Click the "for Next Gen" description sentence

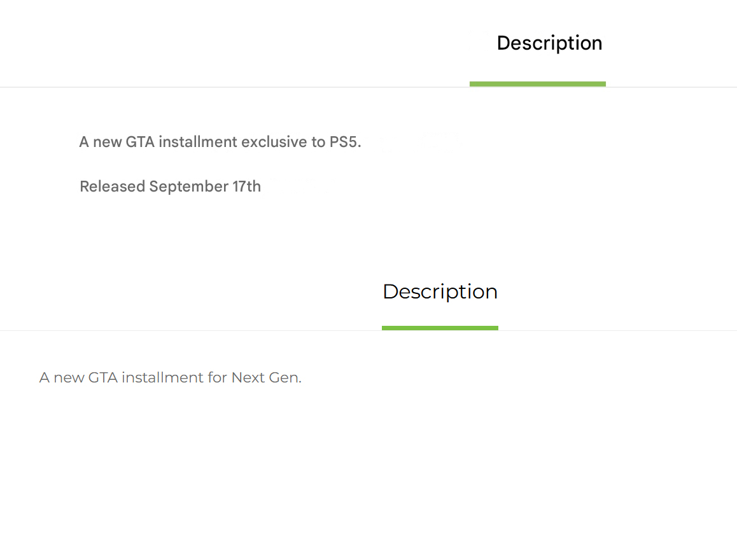(x=170, y=377)
